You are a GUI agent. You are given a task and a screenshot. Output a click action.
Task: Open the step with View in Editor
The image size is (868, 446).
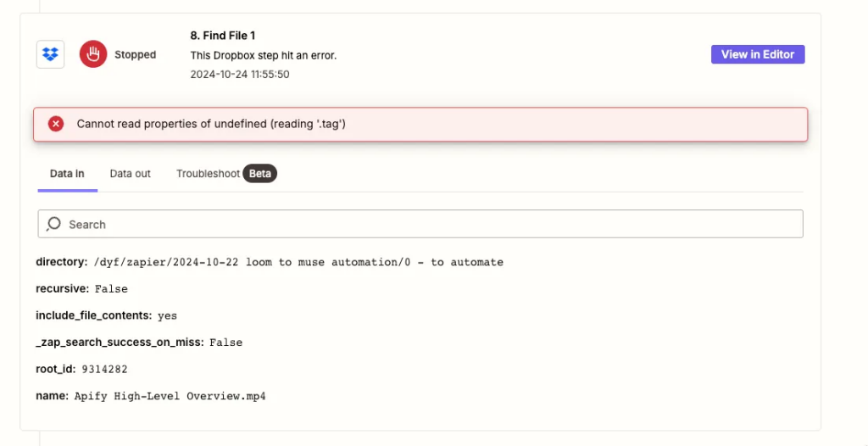point(757,54)
